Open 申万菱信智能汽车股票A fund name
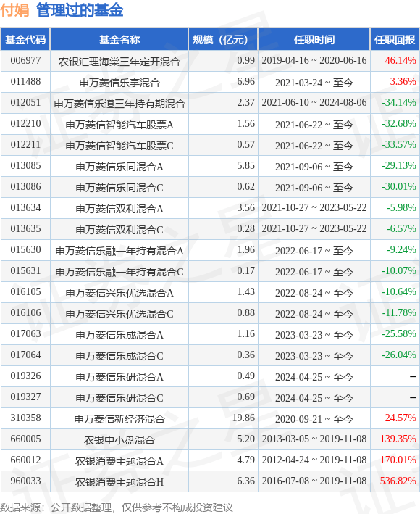420x514 pixels. coord(119,124)
